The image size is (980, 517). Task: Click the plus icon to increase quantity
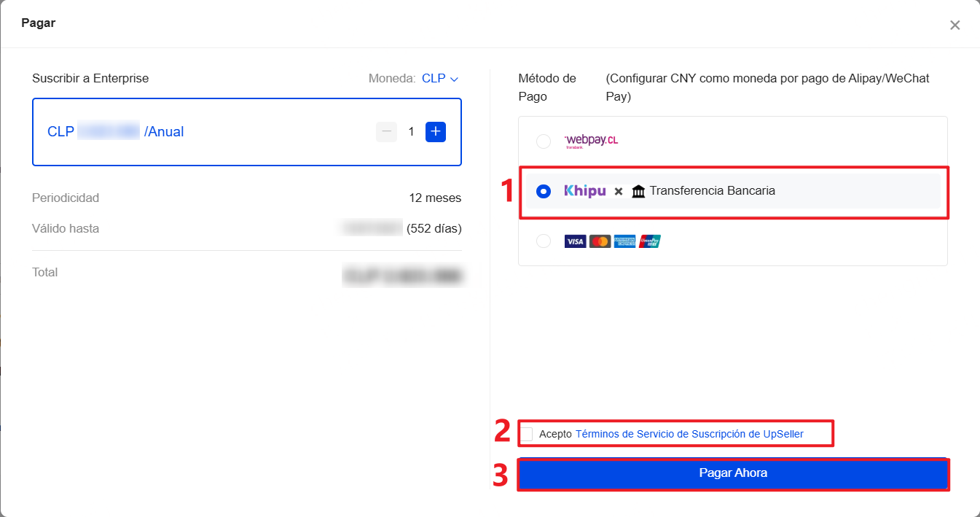[x=435, y=131]
